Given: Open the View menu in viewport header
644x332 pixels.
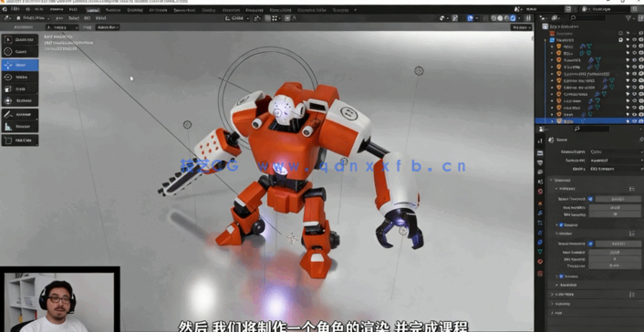Looking at the screenshot, I should click(59, 18).
